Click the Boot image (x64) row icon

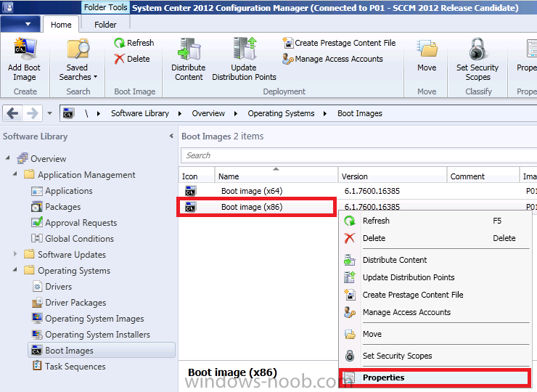tap(190, 191)
